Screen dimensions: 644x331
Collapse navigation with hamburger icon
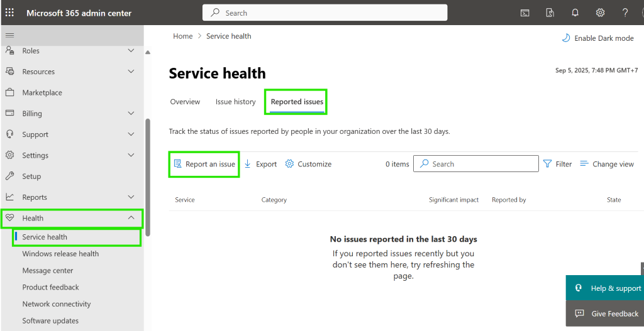pos(9,35)
